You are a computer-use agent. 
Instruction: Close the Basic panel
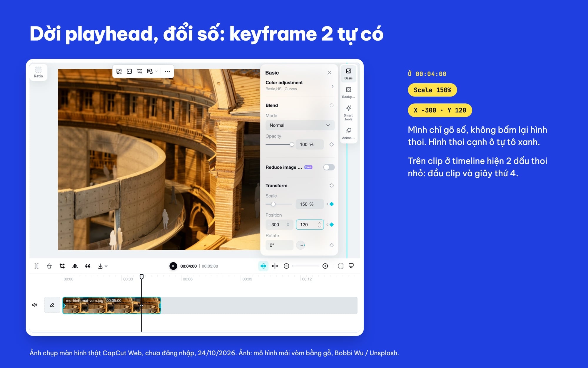tap(329, 73)
